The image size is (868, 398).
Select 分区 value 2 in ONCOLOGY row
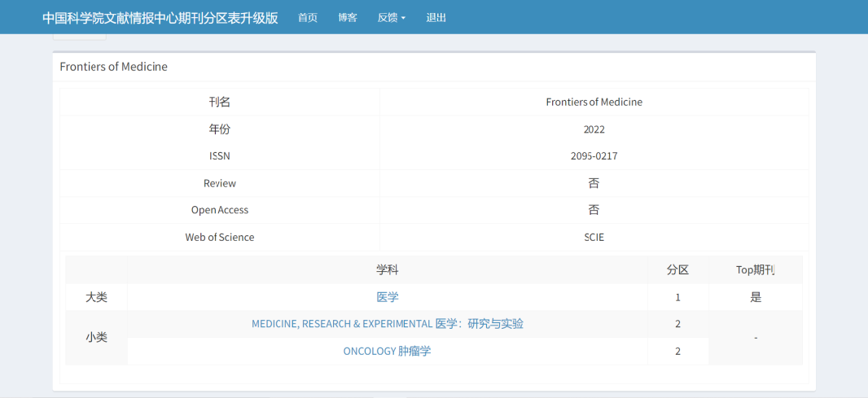tap(678, 351)
